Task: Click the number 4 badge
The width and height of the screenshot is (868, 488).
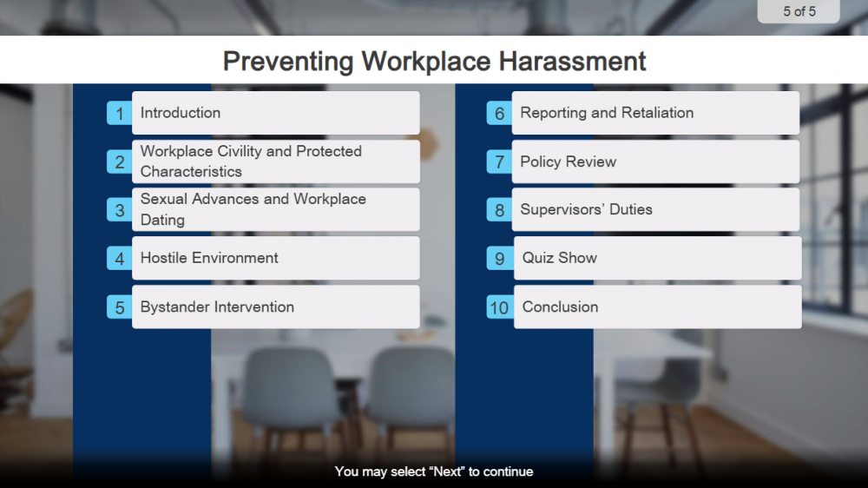Action: 119,259
